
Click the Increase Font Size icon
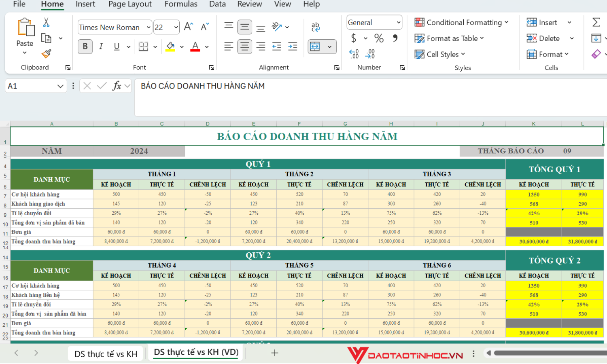(x=188, y=27)
